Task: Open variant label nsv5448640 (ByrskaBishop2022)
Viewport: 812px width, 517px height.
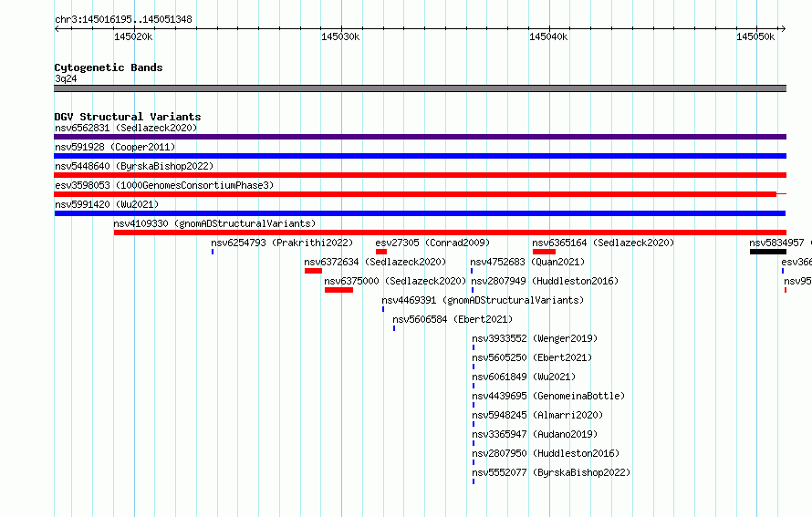Action: click(x=134, y=166)
